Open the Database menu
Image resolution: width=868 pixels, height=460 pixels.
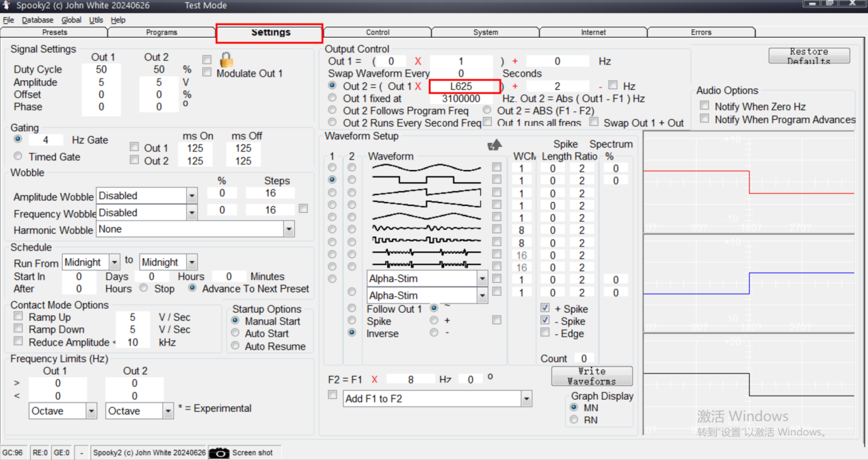[x=37, y=20]
